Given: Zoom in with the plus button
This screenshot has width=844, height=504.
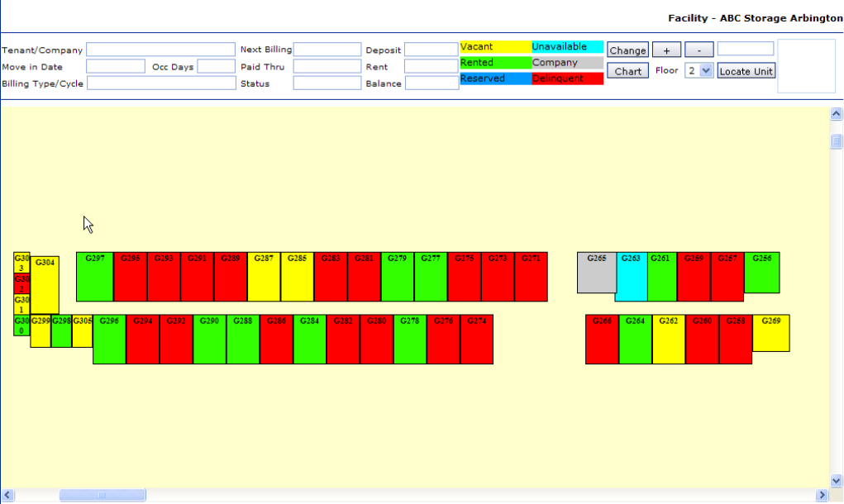Looking at the screenshot, I should coord(666,50).
